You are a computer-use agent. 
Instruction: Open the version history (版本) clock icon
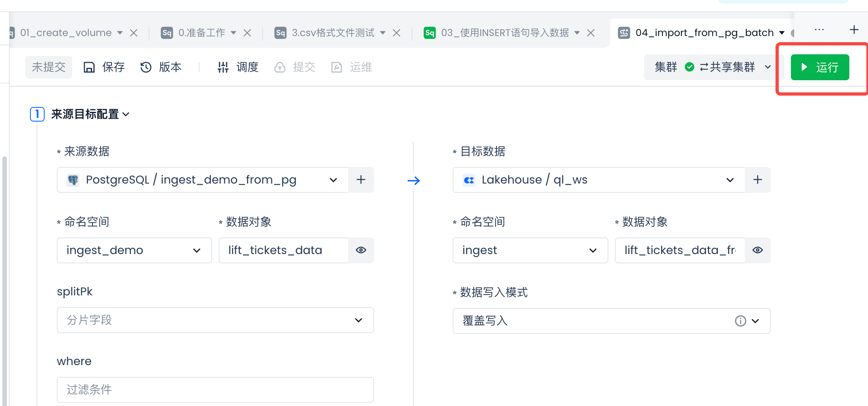[x=146, y=67]
